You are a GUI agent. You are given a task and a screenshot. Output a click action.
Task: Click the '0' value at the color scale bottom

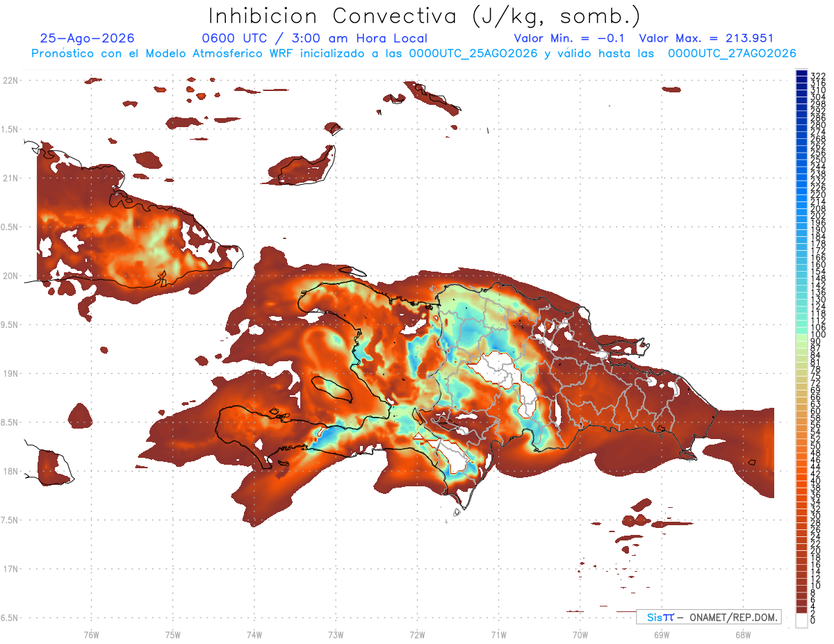813,621
